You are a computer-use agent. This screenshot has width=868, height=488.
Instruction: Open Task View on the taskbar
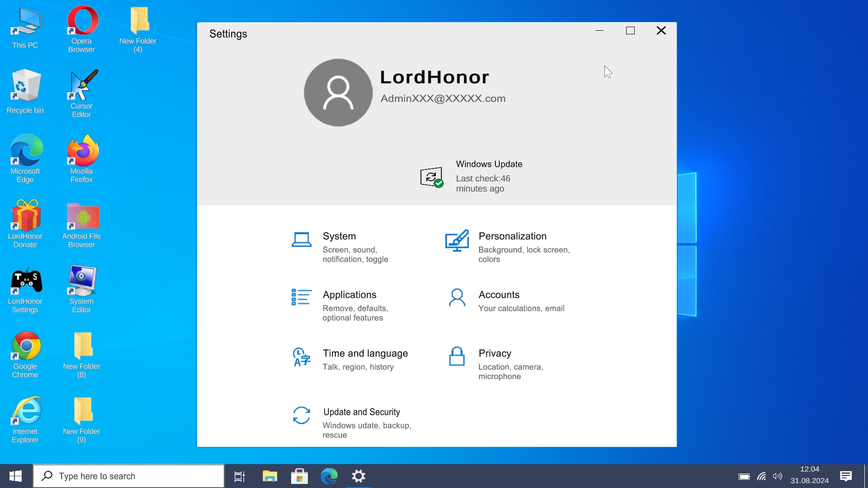pyautogui.click(x=240, y=476)
